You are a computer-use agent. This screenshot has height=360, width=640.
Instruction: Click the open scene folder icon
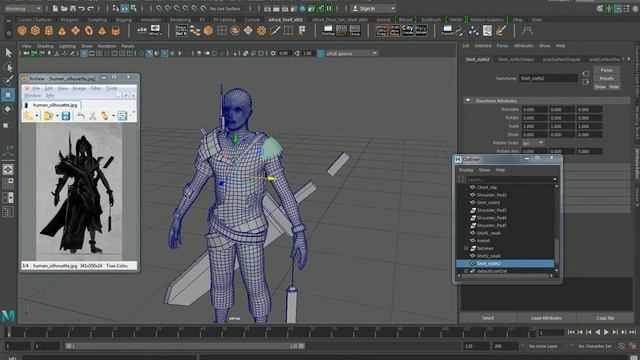pos(64,8)
